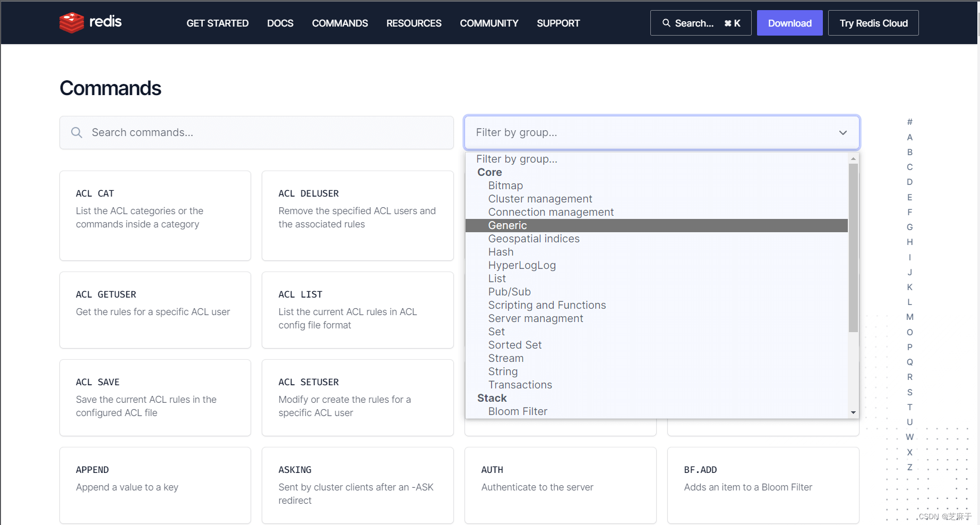The width and height of the screenshot is (980, 525).
Task: Open the ACL CAT command card
Action: (x=155, y=216)
